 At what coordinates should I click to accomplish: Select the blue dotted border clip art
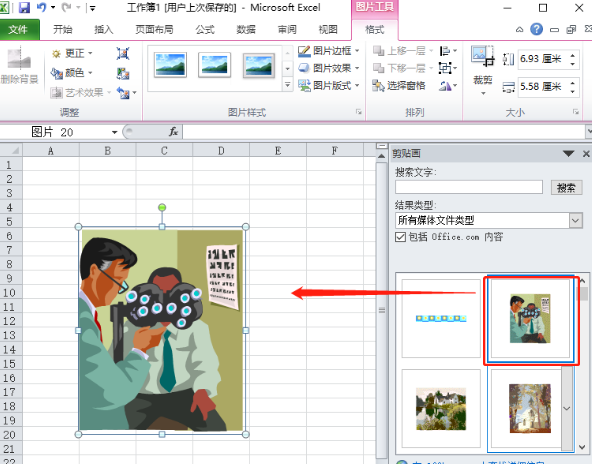click(441, 318)
